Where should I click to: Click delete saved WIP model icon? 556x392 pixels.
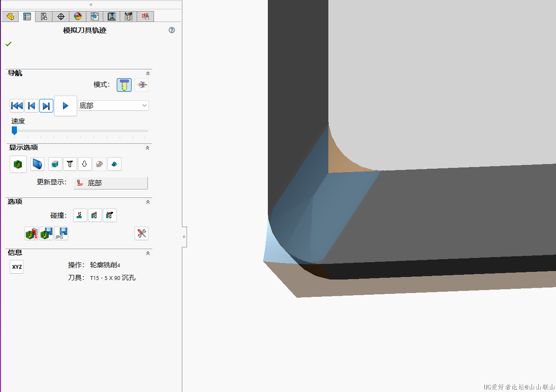pyautogui.click(x=32, y=233)
